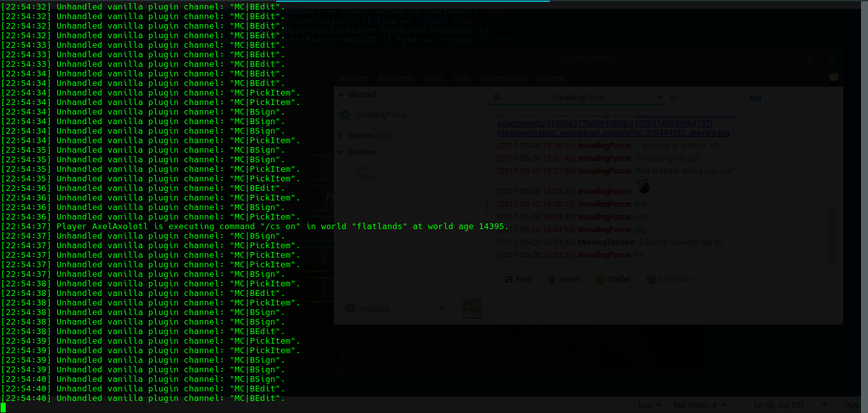
Task: Close the InvadingForce conversation tab
Action: 660,98
